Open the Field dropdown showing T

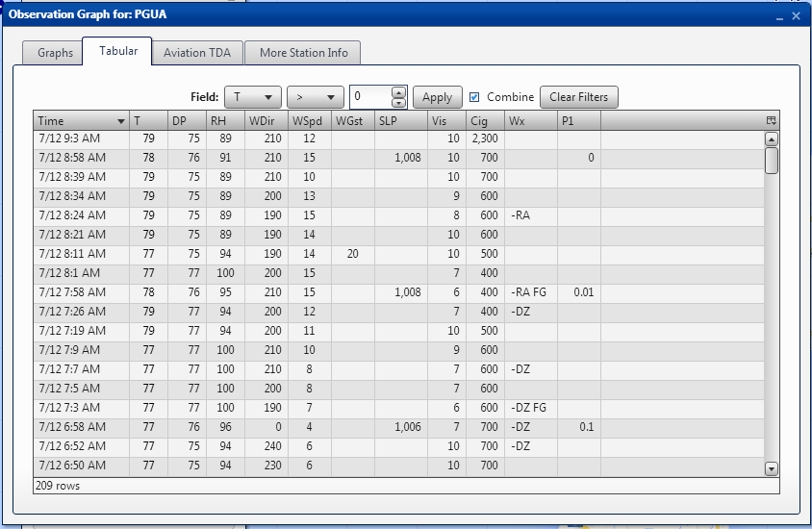pos(252,97)
